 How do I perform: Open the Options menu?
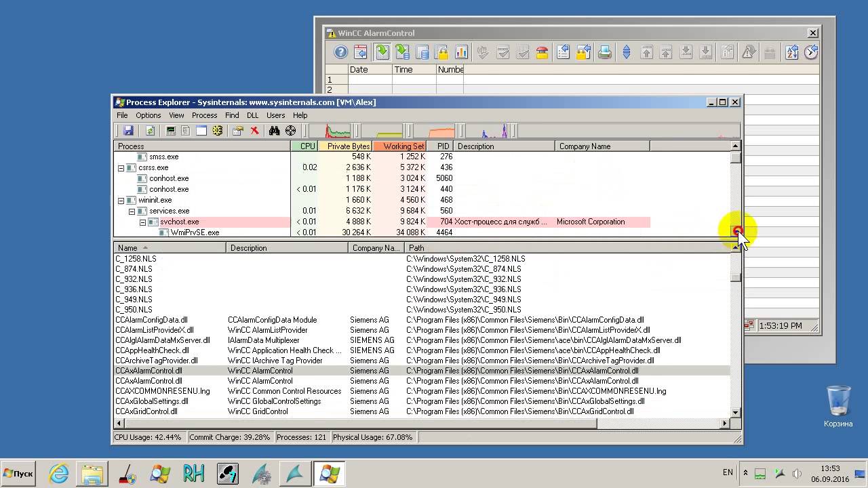(x=149, y=115)
